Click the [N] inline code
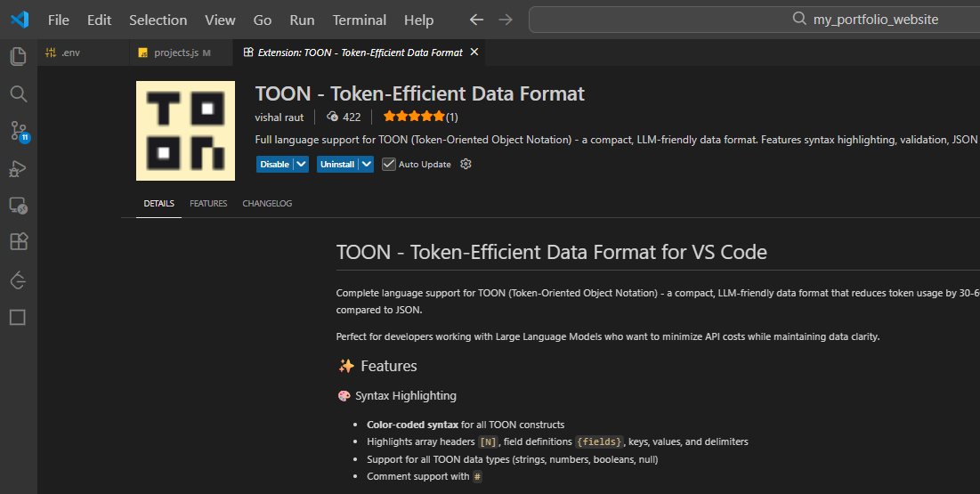The width and height of the screenshot is (980, 494). click(488, 442)
